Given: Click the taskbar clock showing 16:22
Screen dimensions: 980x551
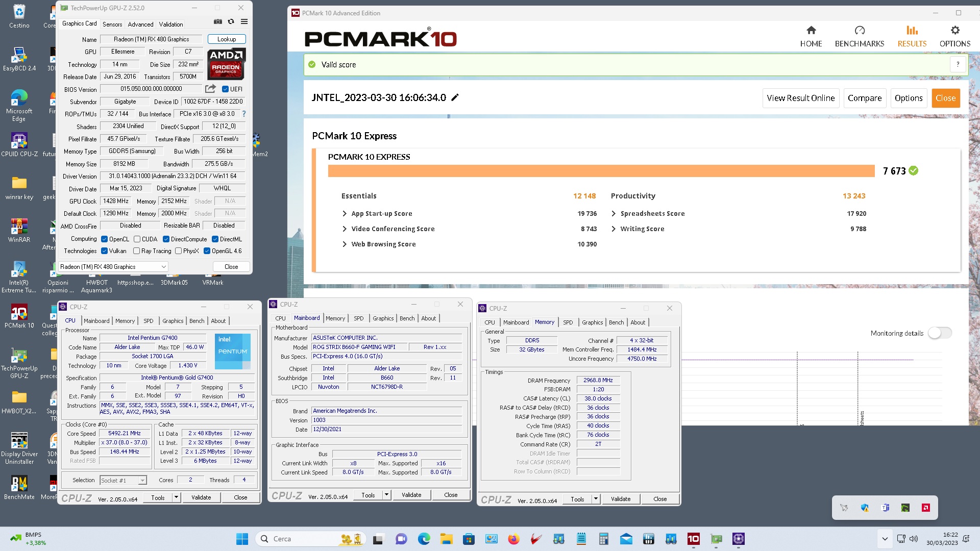Looking at the screenshot, I should 942,539.
